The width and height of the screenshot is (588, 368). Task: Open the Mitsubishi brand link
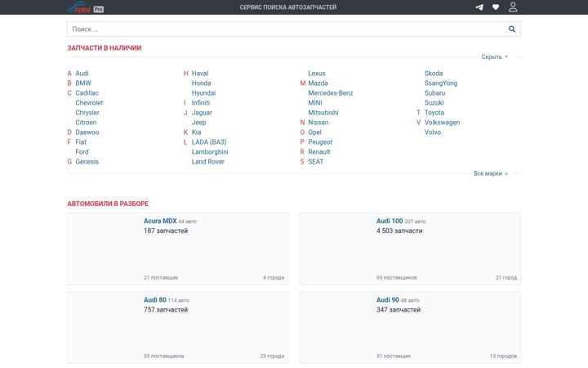[x=323, y=112]
